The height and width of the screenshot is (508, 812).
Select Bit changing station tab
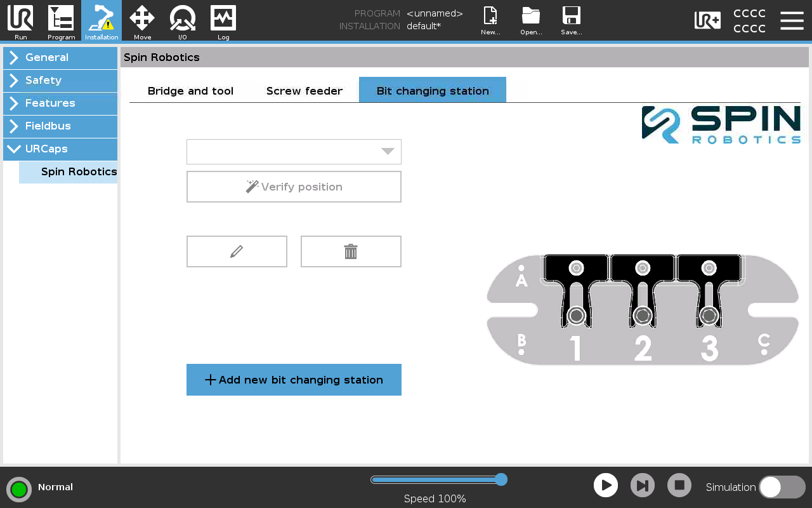pos(433,90)
